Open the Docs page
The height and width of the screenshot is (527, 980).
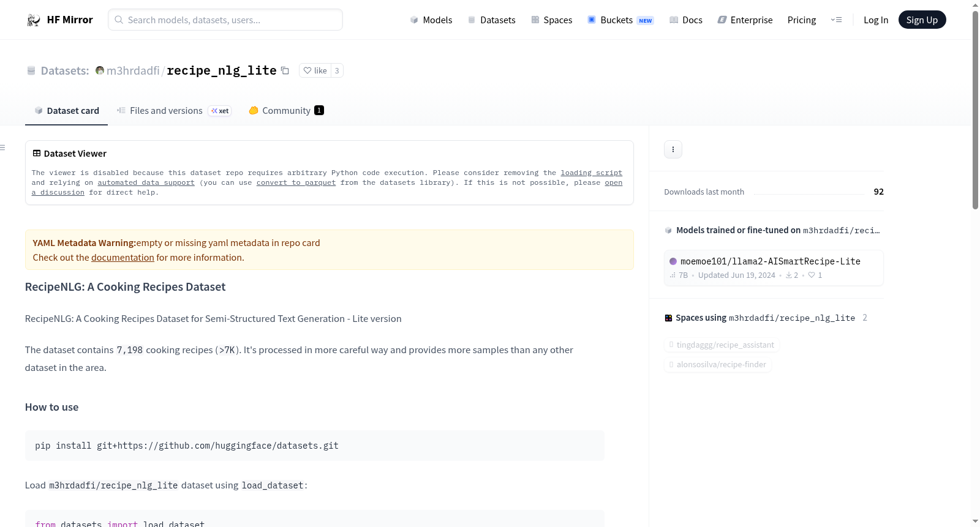pos(686,20)
